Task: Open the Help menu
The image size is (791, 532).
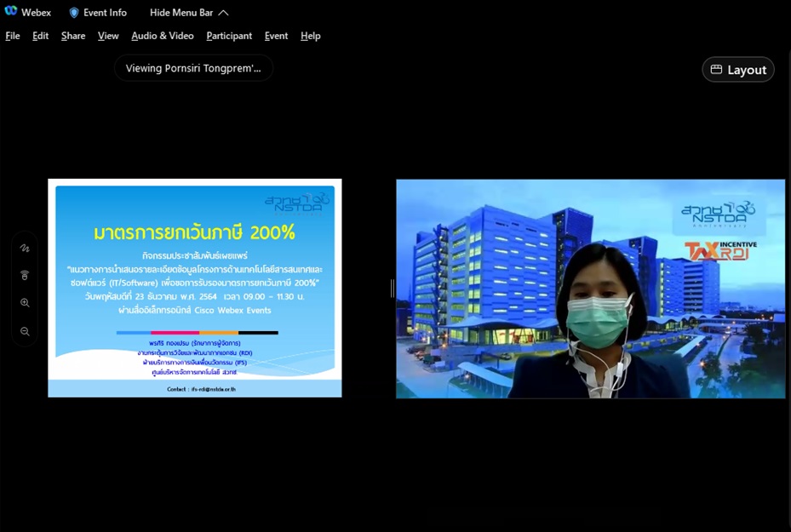Action: click(310, 36)
